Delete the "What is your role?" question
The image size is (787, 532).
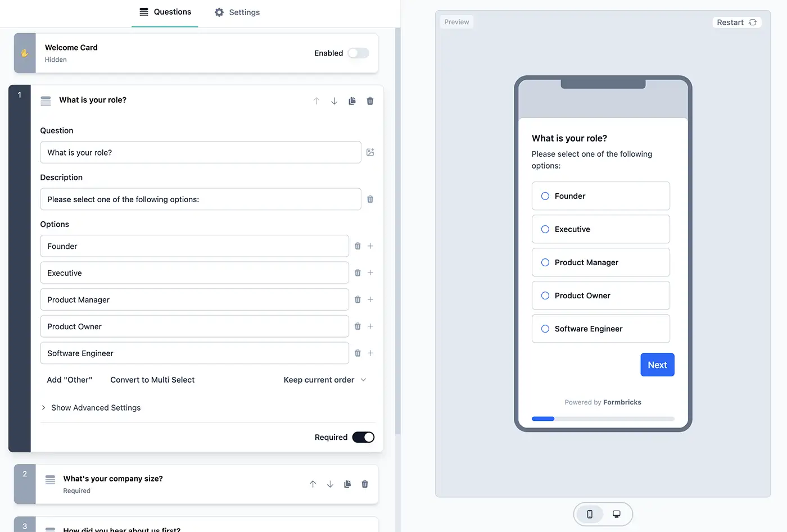(x=370, y=101)
